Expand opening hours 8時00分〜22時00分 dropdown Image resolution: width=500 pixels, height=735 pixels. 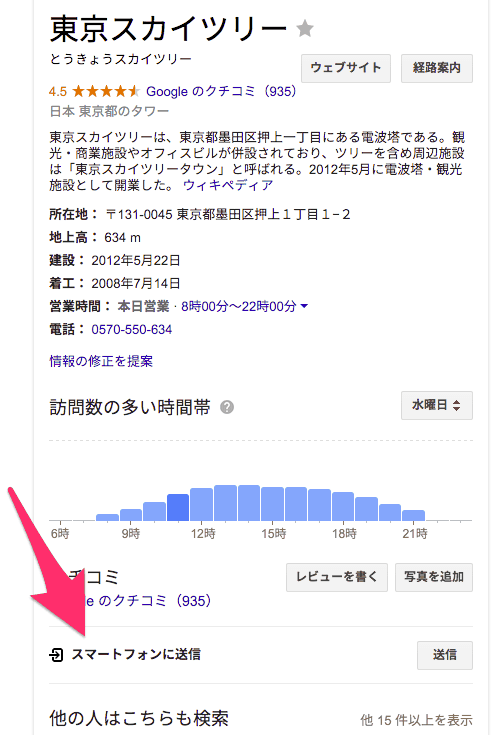(x=244, y=307)
